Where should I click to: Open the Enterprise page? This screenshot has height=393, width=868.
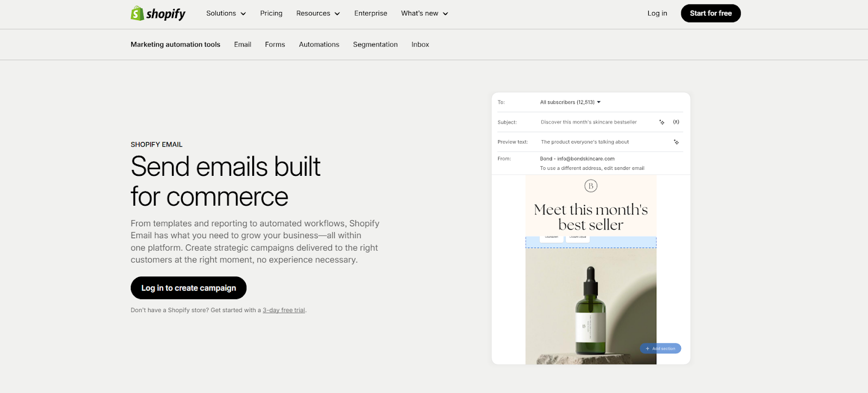click(371, 14)
